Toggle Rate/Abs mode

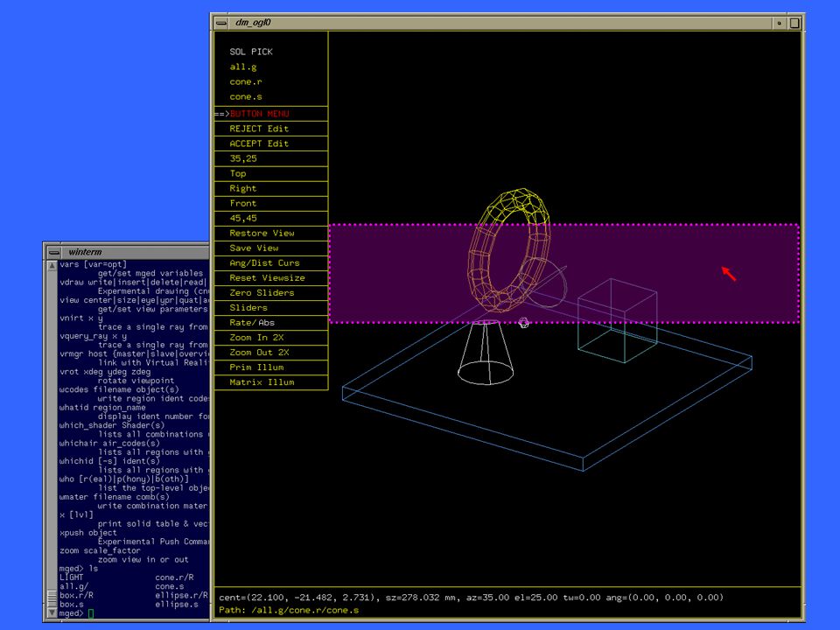pos(271,323)
